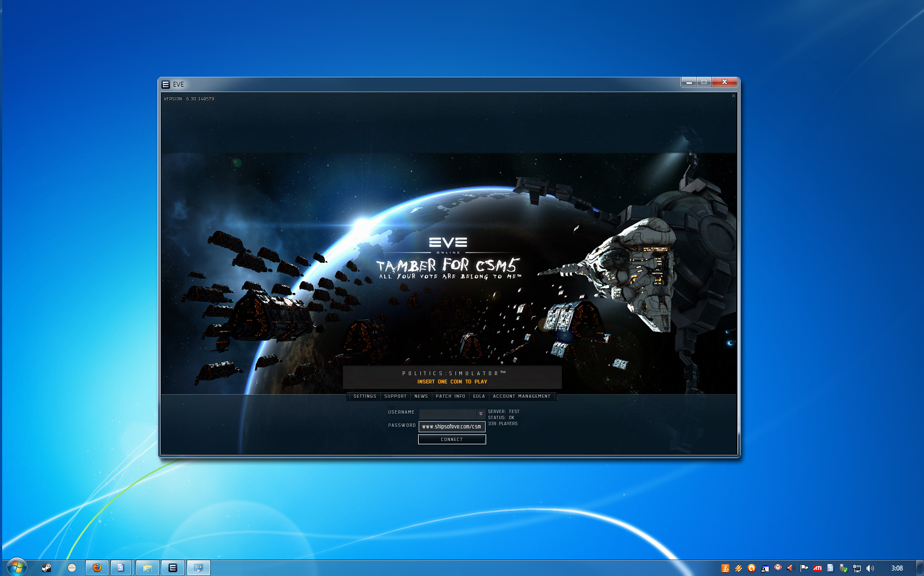
Task: Open the News menu tab
Action: click(421, 396)
